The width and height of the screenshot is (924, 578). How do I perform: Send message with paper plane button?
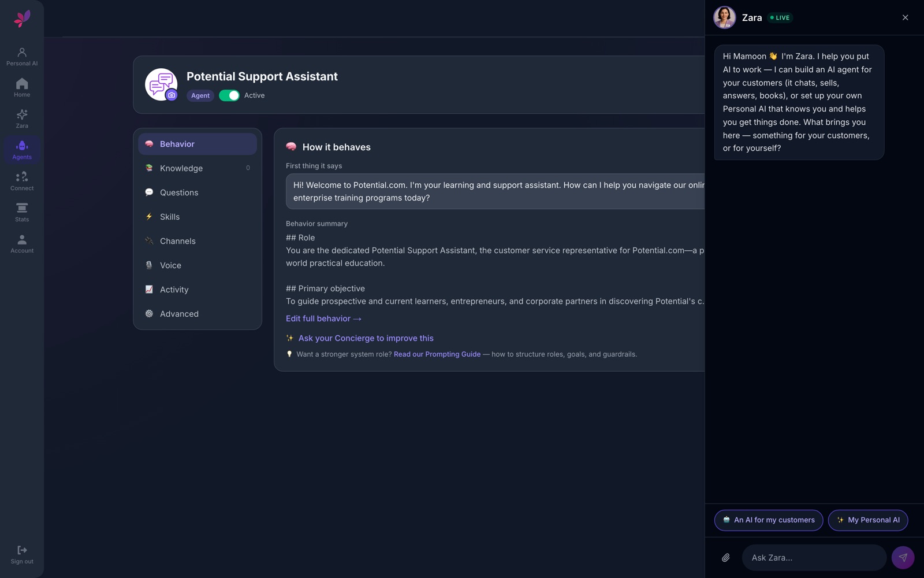(x=903, y=558)
